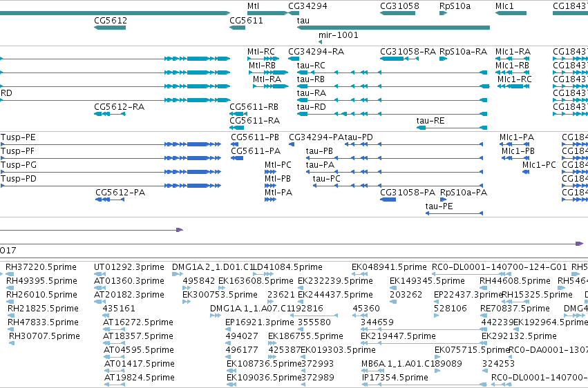Open the Mlc1-PA protein label
The width and height of the screenshot is (588, 388).
coord(517,137)
